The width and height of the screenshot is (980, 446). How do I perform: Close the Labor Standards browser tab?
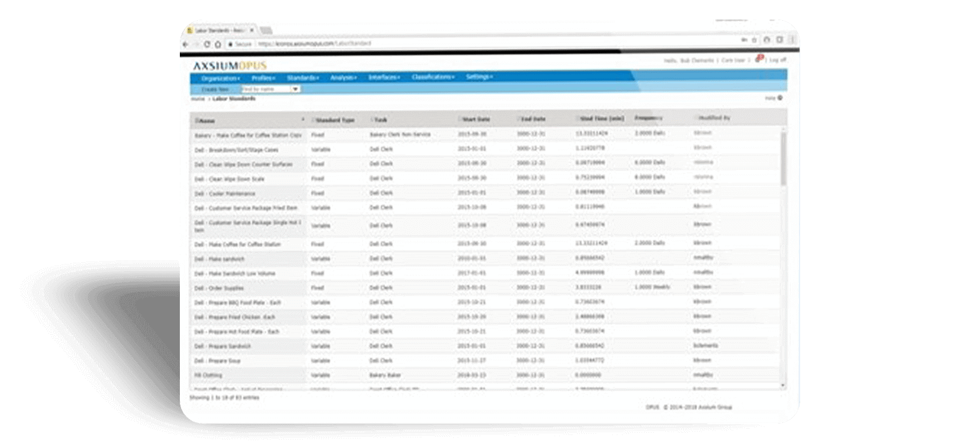pos(251,30)
